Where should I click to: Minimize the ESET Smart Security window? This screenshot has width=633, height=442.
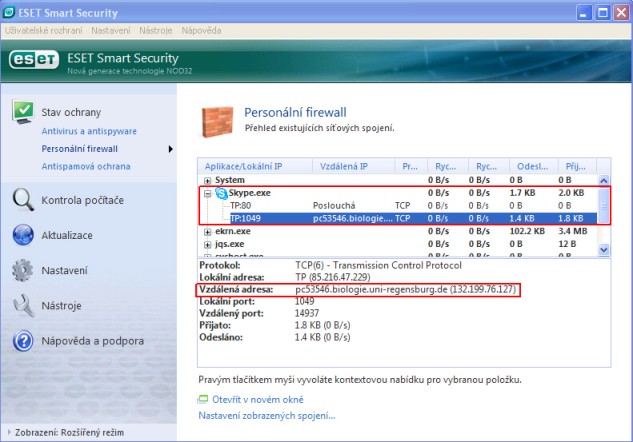coord(583,13)
